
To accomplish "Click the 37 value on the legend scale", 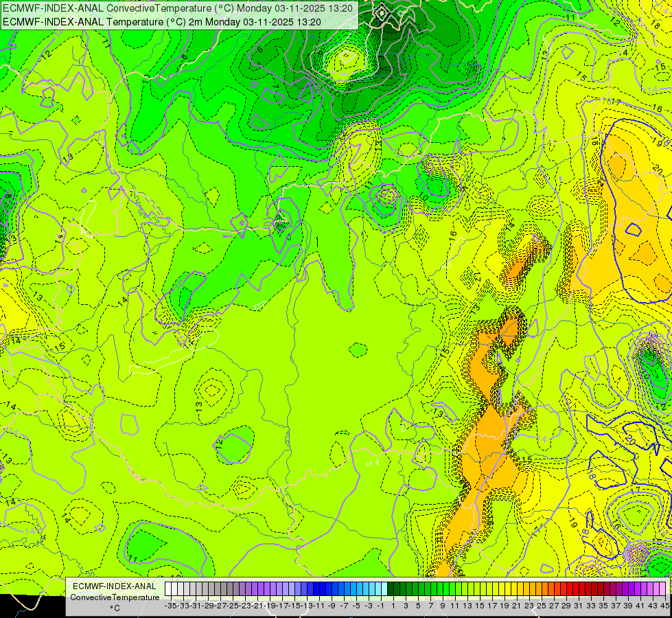I will point(616,606).
